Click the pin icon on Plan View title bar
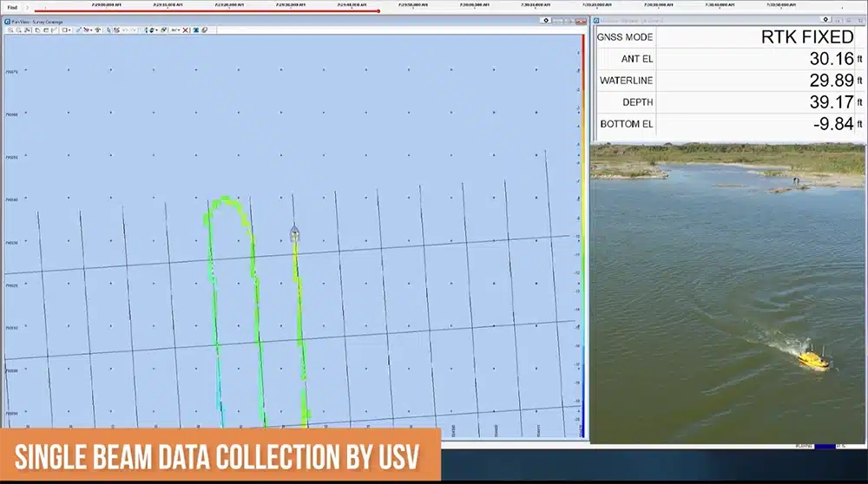868x484 pixels. click(546, 20)
